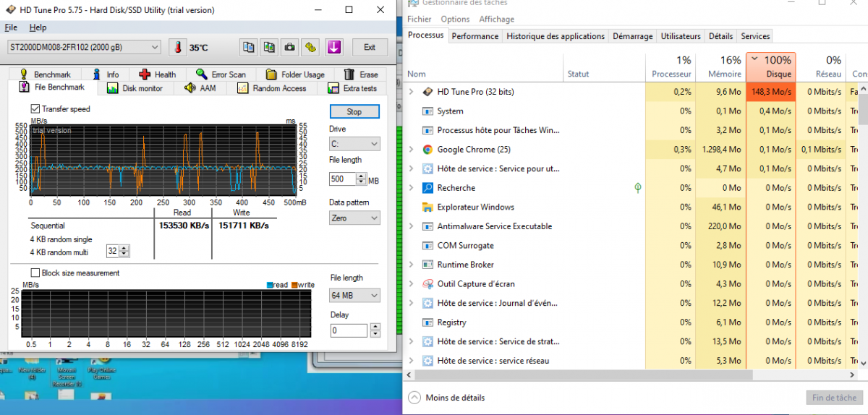Screen dimensions: 868x415
Task: Switch to the Extra tests tab
Action: (x=352, y=88)
